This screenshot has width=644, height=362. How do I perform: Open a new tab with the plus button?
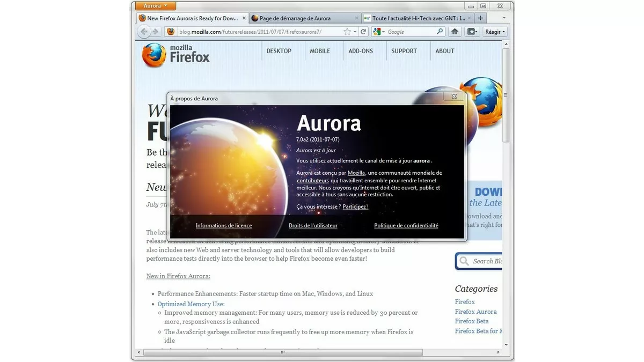tap(480, 17)
